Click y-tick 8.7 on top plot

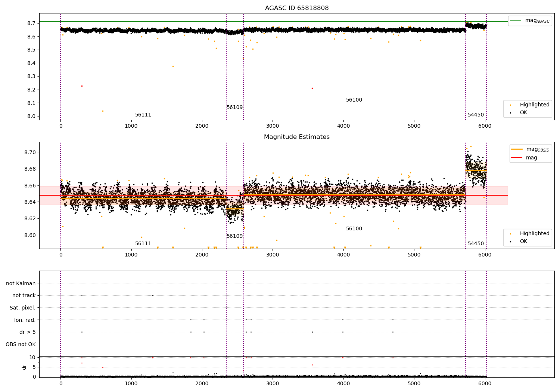coord(31,23)
